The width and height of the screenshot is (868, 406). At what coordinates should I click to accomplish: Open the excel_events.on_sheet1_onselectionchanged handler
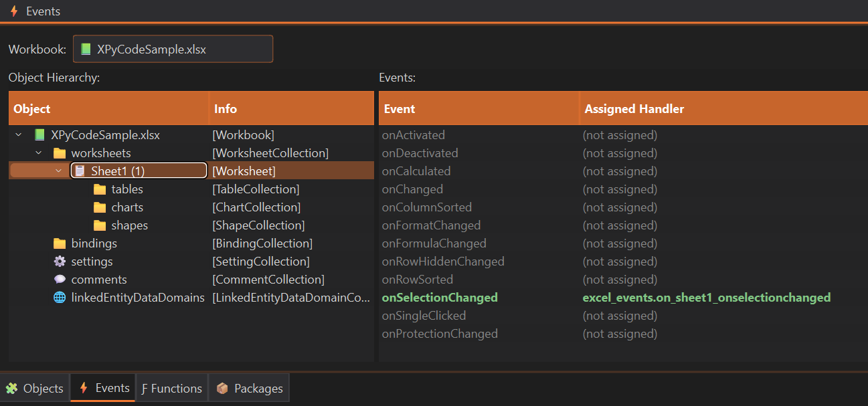tap(706, 298)
